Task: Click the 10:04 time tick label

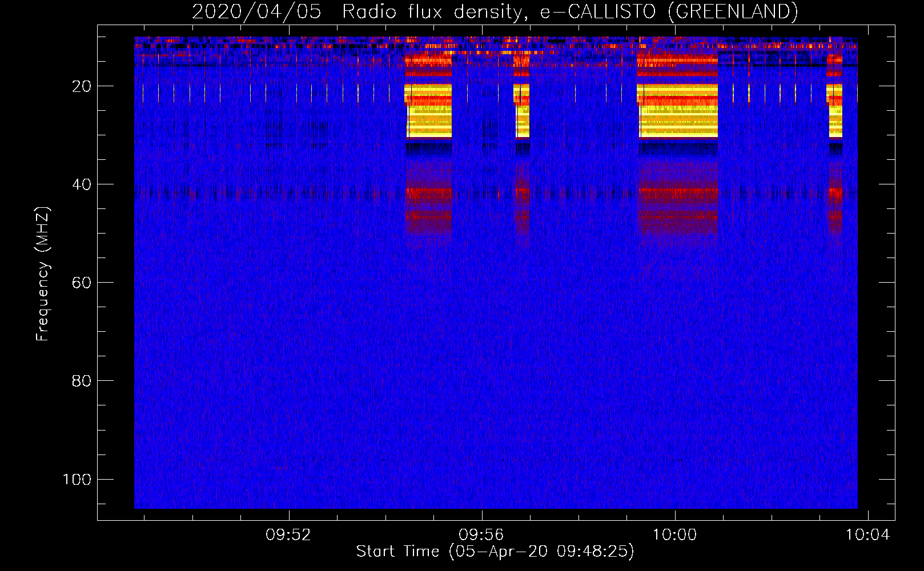Action: click(867, 535)
